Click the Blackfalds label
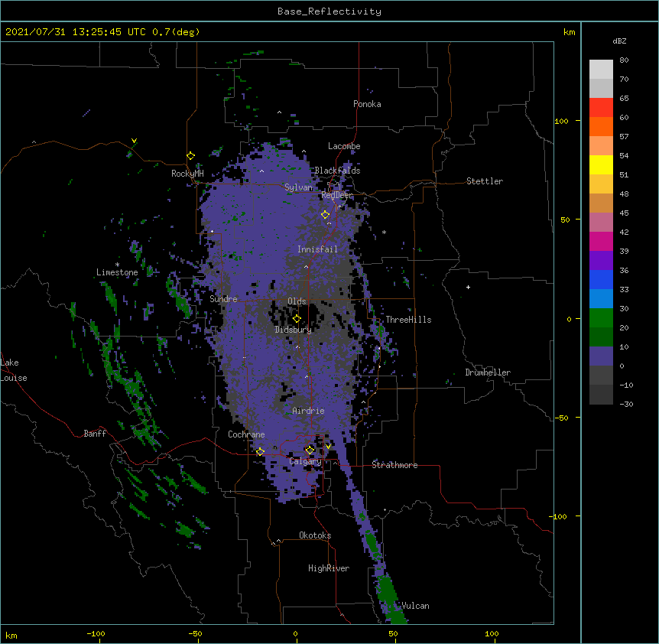 [337, 171]
